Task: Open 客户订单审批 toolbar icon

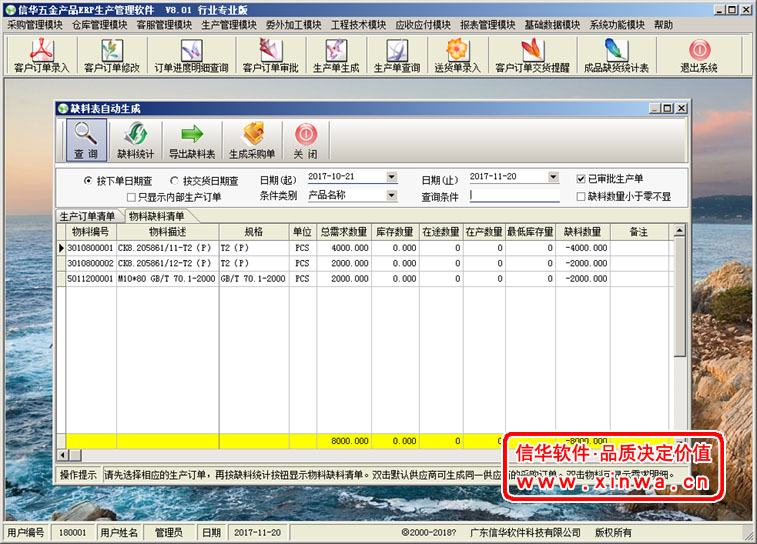Action: [x=270, y=56]
